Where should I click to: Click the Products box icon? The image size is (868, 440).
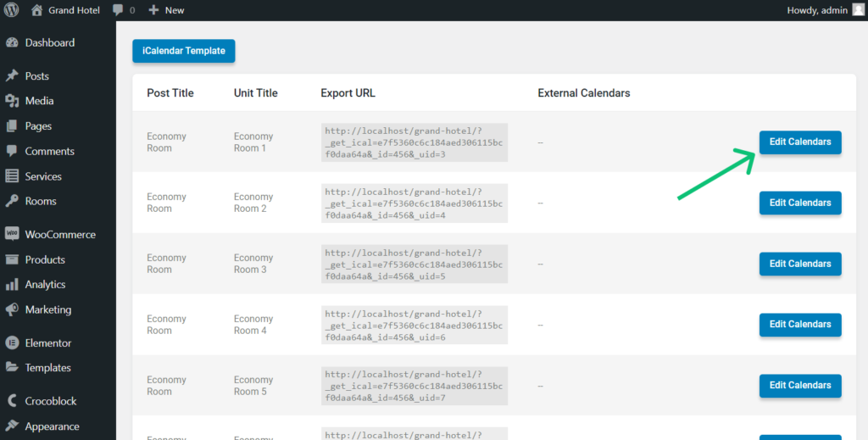click(x=12, y=259)
